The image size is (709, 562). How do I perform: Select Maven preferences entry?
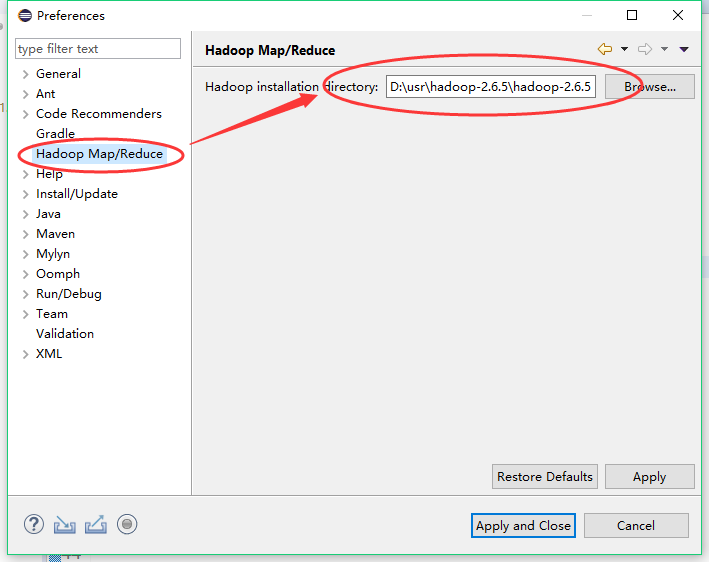point(56,234)
